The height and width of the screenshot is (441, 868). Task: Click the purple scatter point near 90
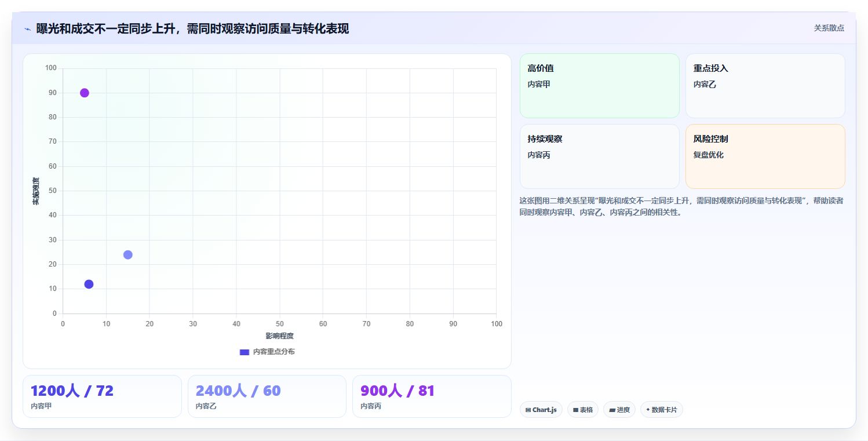(85, 93)
